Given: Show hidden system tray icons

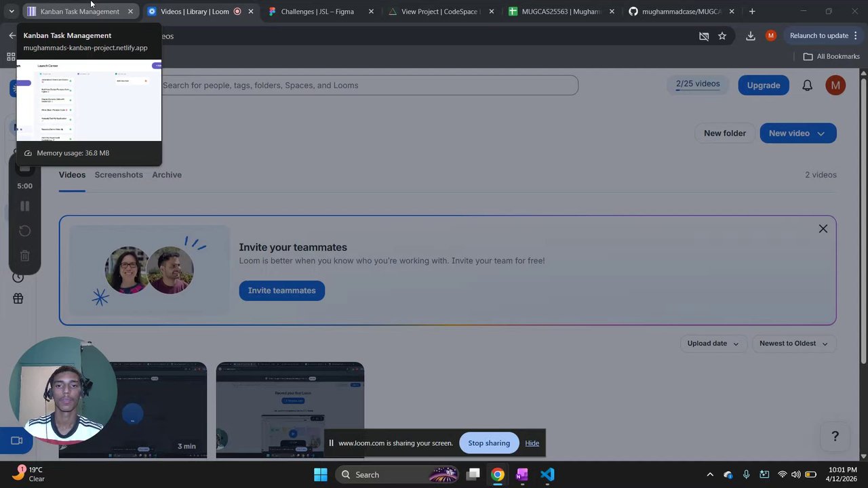Looking at the screenshot, I should tap(710, 474).
